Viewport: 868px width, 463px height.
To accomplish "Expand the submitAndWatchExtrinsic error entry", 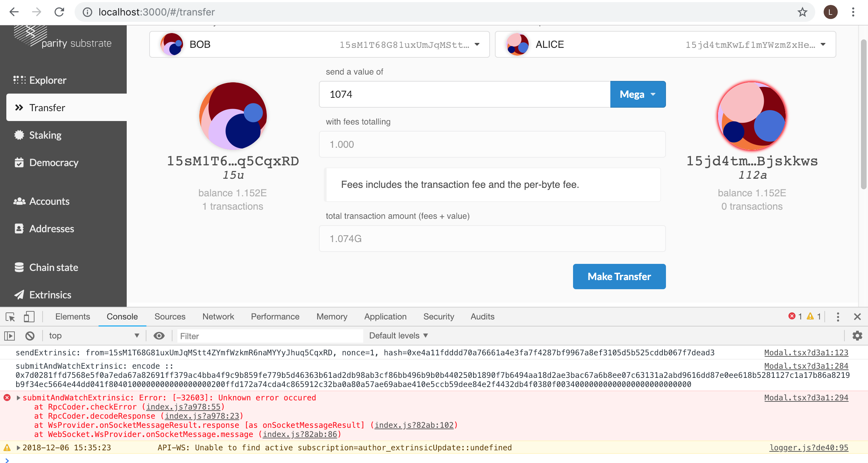I will (18, 398).
